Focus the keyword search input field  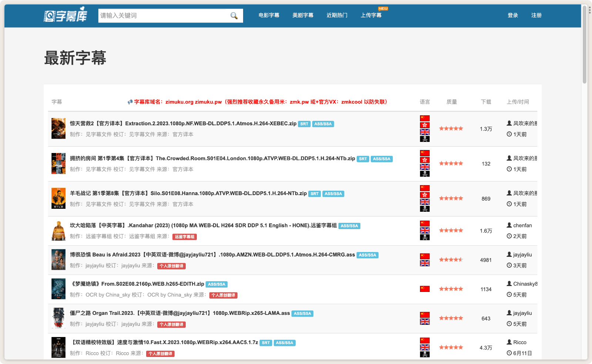(163, 16)
